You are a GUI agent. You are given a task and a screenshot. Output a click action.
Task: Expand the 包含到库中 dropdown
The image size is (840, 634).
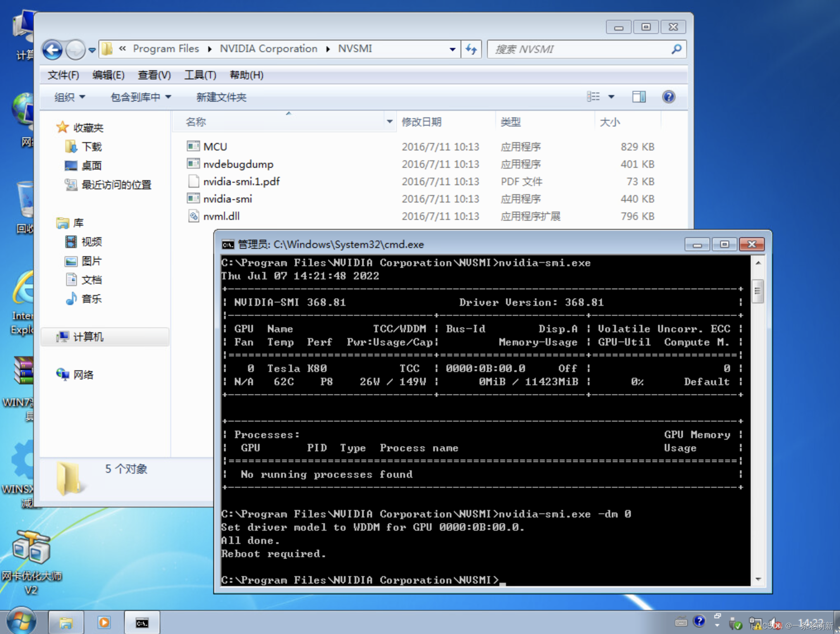[x=141, y=97]
